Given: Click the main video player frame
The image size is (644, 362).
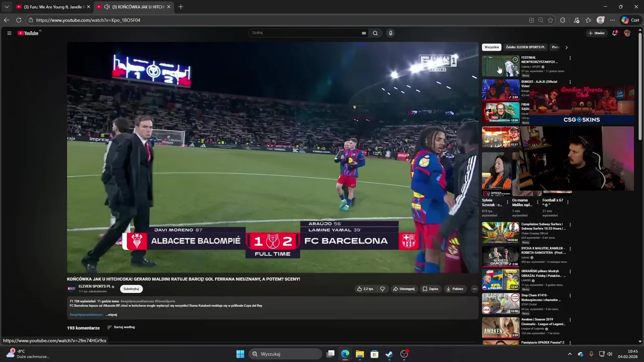Looking at the screenshot, I should [x=273, y=157].
